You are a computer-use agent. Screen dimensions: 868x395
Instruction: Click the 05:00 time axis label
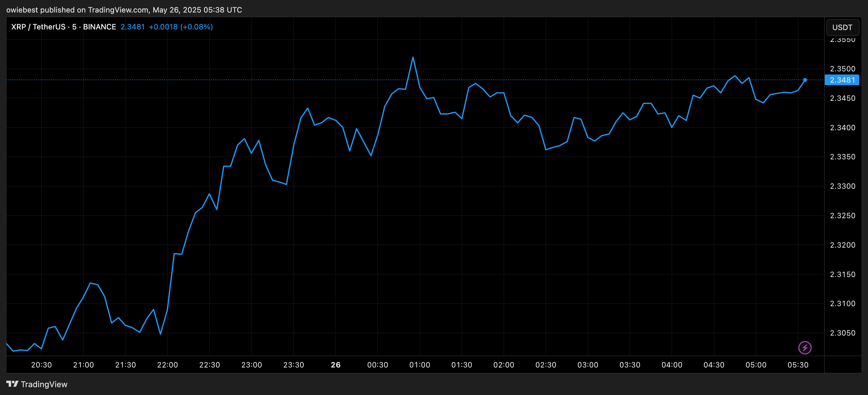pyautogui.click(x=756, y=365)
